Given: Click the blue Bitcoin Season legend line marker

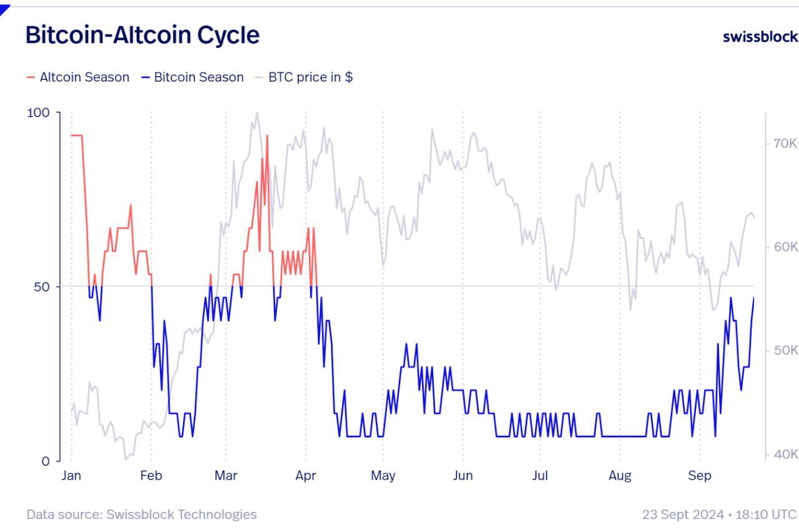Looking at the screenshot, I should click(145, 78).
